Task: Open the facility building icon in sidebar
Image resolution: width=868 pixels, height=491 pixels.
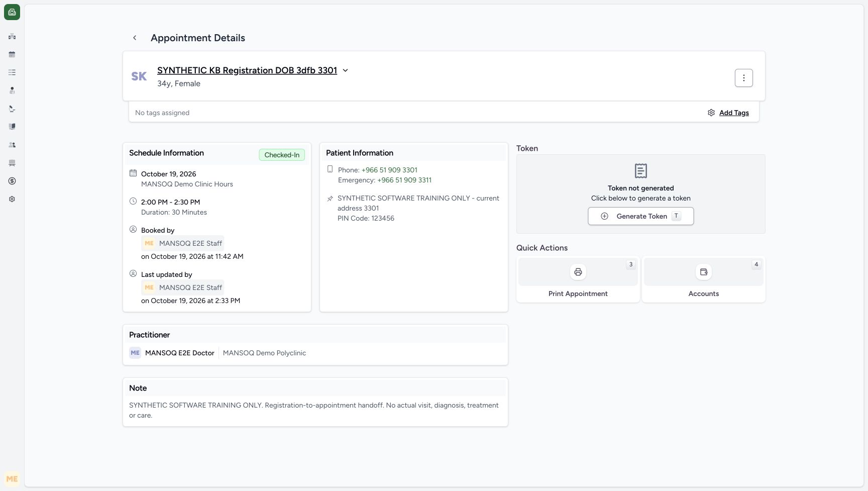Action: pyautogui.click(x=12, y=36)
